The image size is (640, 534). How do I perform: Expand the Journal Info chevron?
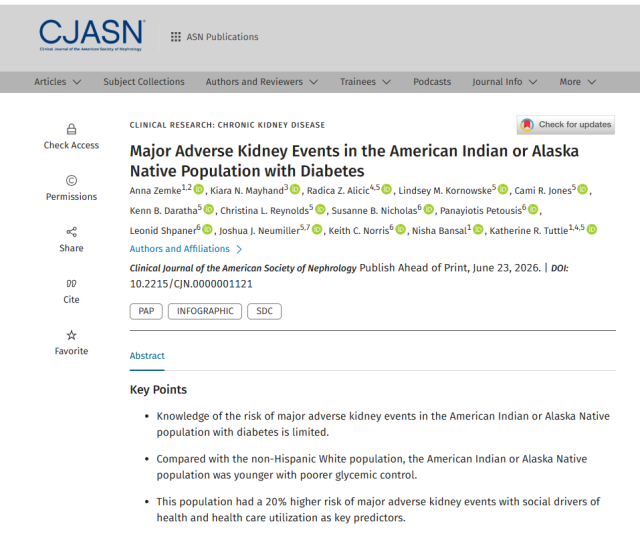pos(533,82)
